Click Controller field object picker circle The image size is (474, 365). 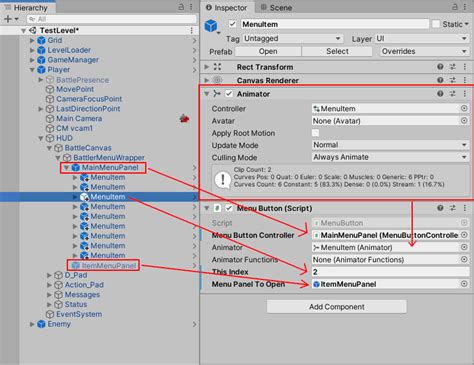pyautogui.click(x=464, y=108)
